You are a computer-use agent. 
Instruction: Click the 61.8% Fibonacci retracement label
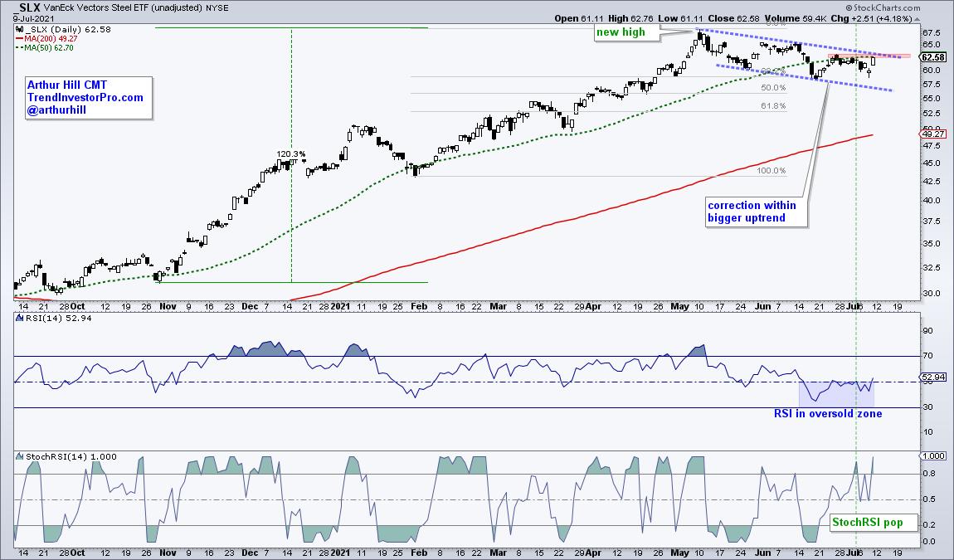[772, 106]
